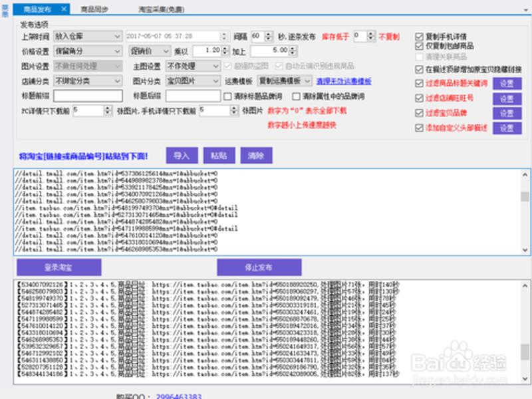The width and height of the screenshot is (532, 399).
Task: Toggle the 添加自定义头部描述 checkbox
Action: [420, 128]
